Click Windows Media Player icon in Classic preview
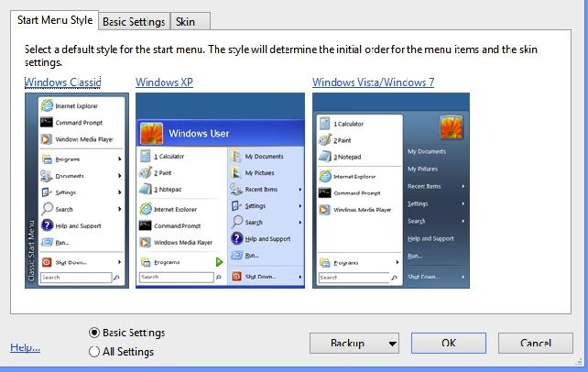Image resolution: width=588 pixels, height=372 pixels. pos(46,139)
